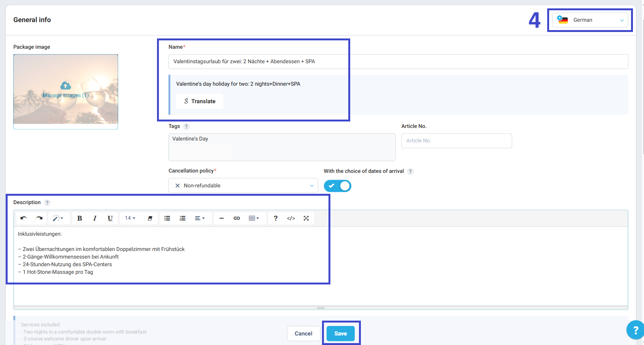Cancel editing the package

pyautogui.click(x=303, y=334)
